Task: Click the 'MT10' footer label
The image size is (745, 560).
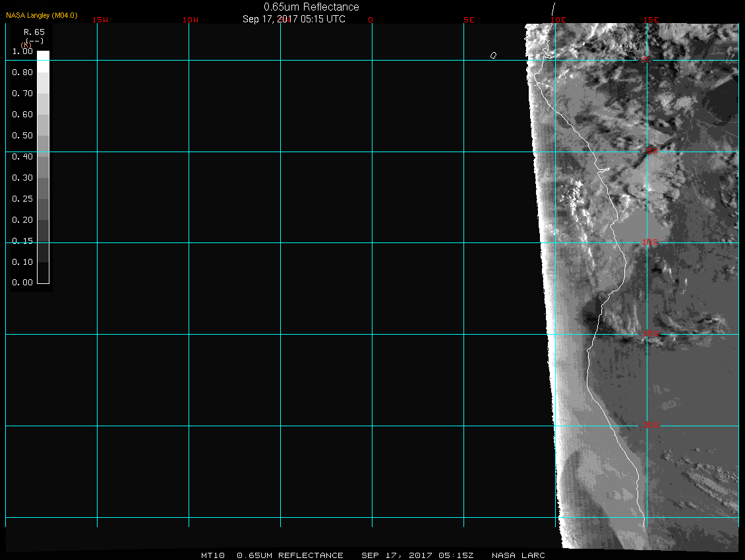Action: [x=213, y=555]
